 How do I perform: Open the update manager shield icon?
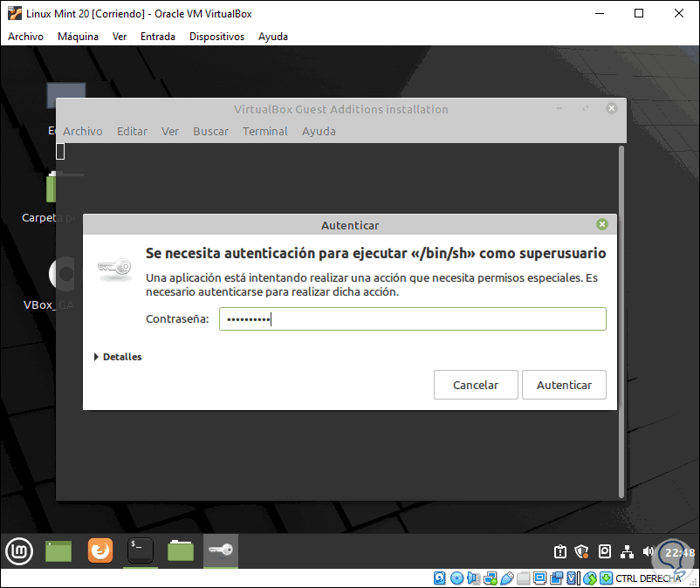pos(581,552)
